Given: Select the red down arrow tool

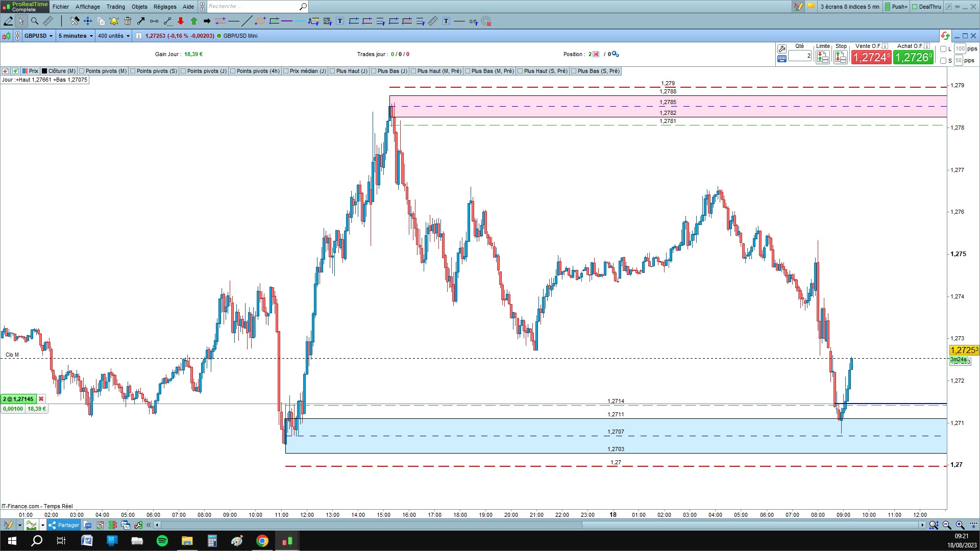Looking at the screenshot, I should 181,21.
